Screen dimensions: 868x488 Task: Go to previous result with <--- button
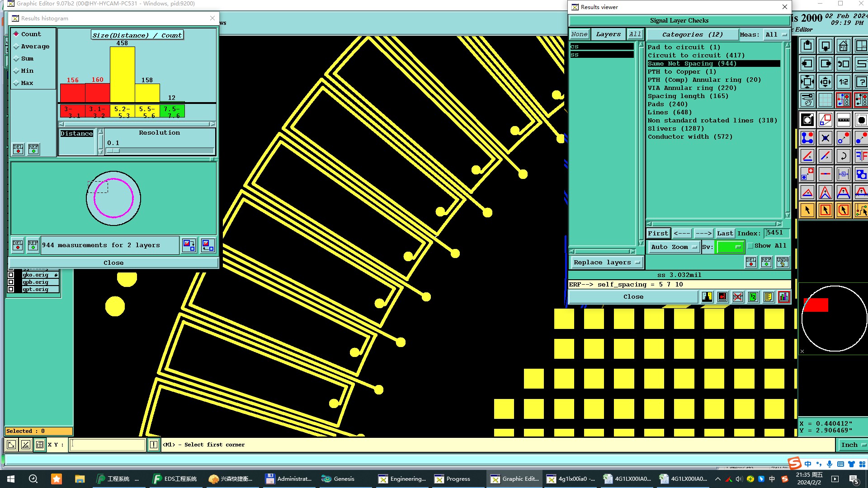tap(682, 234)
